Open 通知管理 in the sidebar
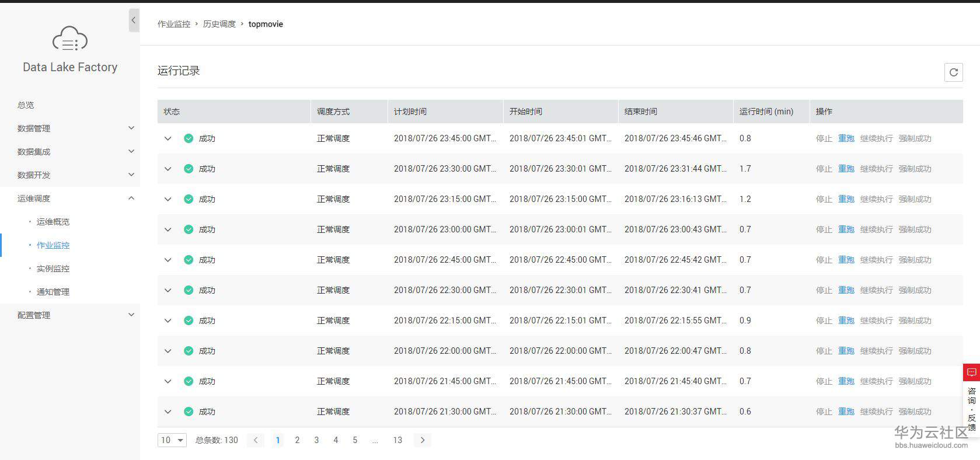 tap(53, 292)
